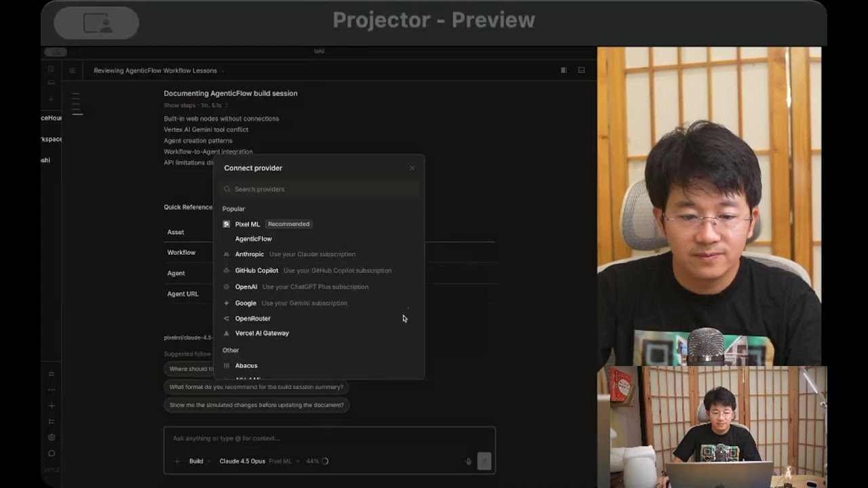Click the Vercel triangle icon
Screen dimensions: 868x488
pyautogui.click(x=226, y=333)
